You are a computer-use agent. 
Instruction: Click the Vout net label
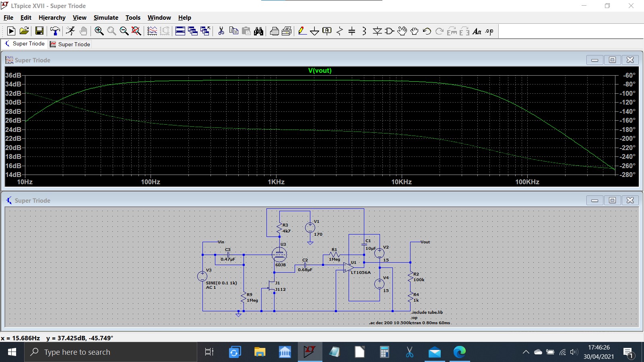pyautogui.click(x=425, y=242)
